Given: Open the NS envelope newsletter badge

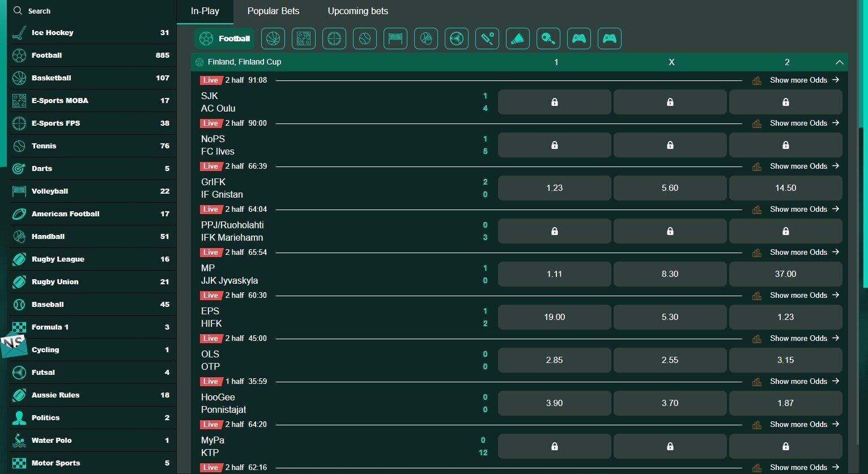Looking at the screenshot, I should click(13, 346).
